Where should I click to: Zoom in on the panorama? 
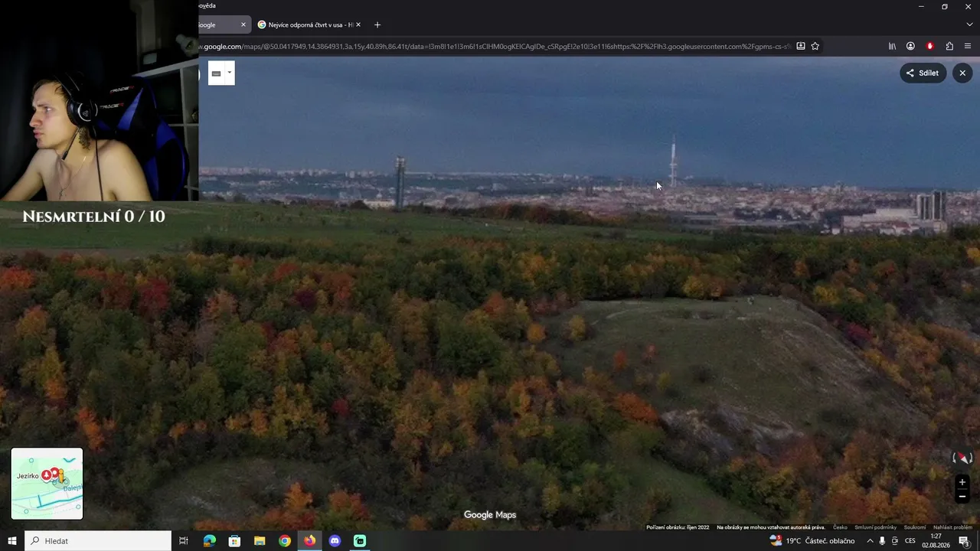tap(962, 482)
